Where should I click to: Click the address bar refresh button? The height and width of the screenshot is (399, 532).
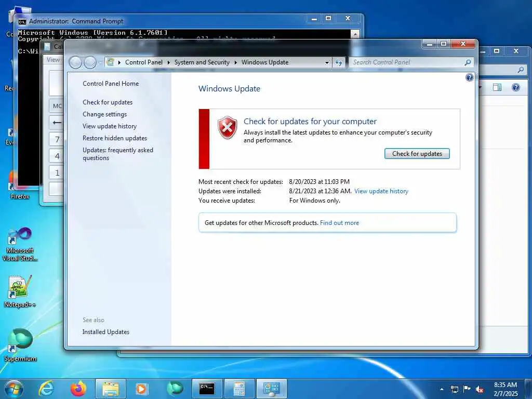pyautogui.click(x=339, y=62)
